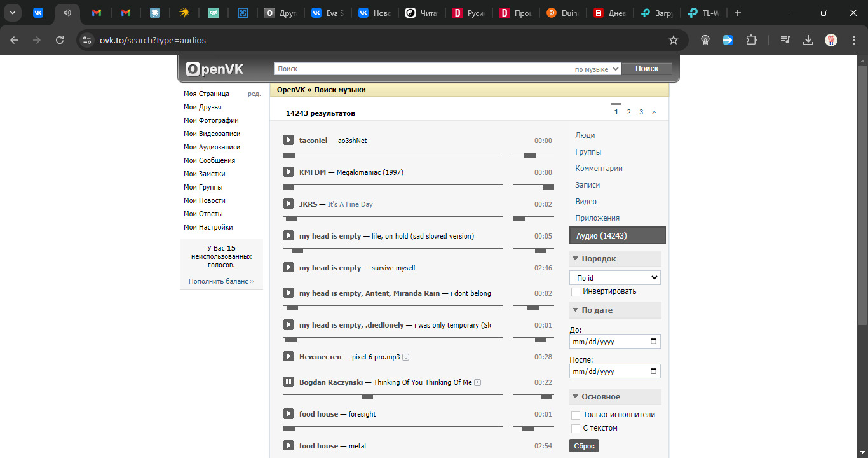Play KMFDM Megalomaniac (1997) track
The height and width of the screenshot is (458, 868).
pyautogui.click(x=288, y=172)
